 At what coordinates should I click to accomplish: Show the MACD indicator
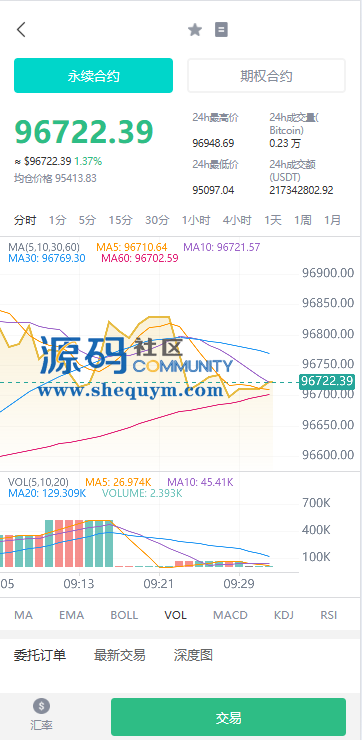click(230, 615)
